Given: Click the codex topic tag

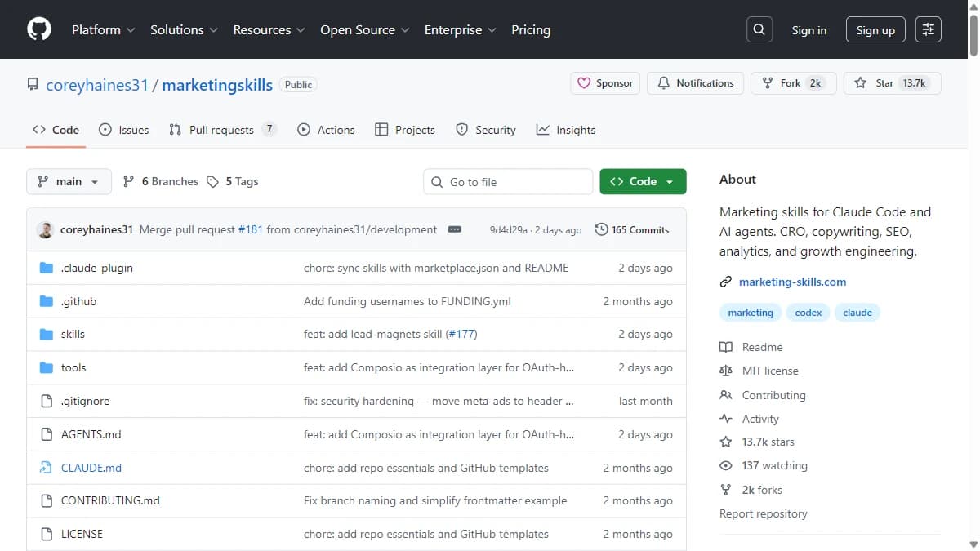Looking at the screenshot, I should [808, 313].
